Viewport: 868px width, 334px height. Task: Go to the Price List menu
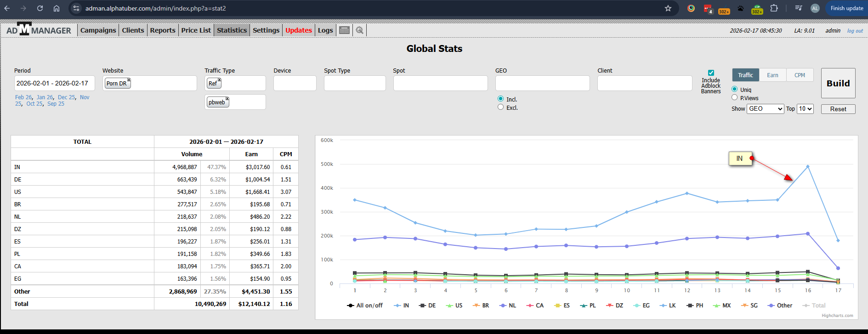pyautogui.click(x=196, y=30)
